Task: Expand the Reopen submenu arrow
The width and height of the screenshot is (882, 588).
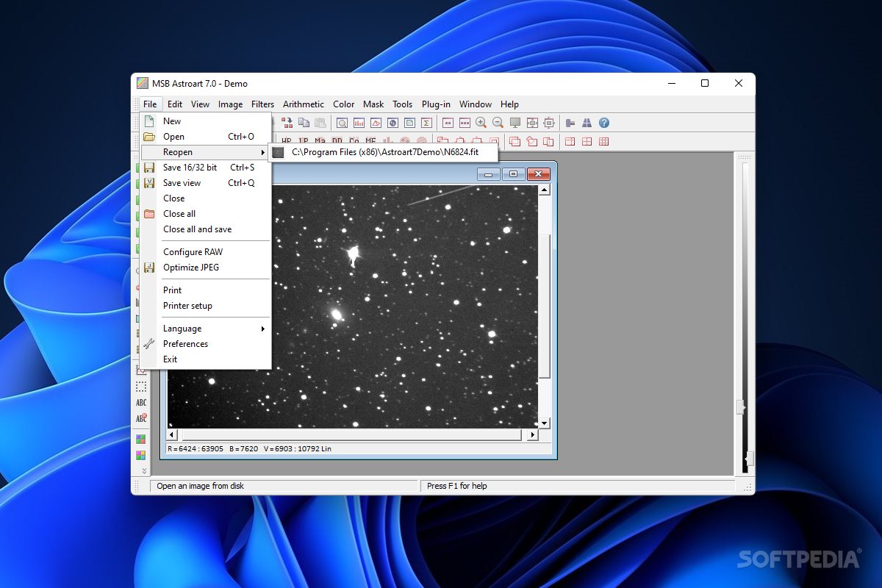Action: (x=262, y=152)
